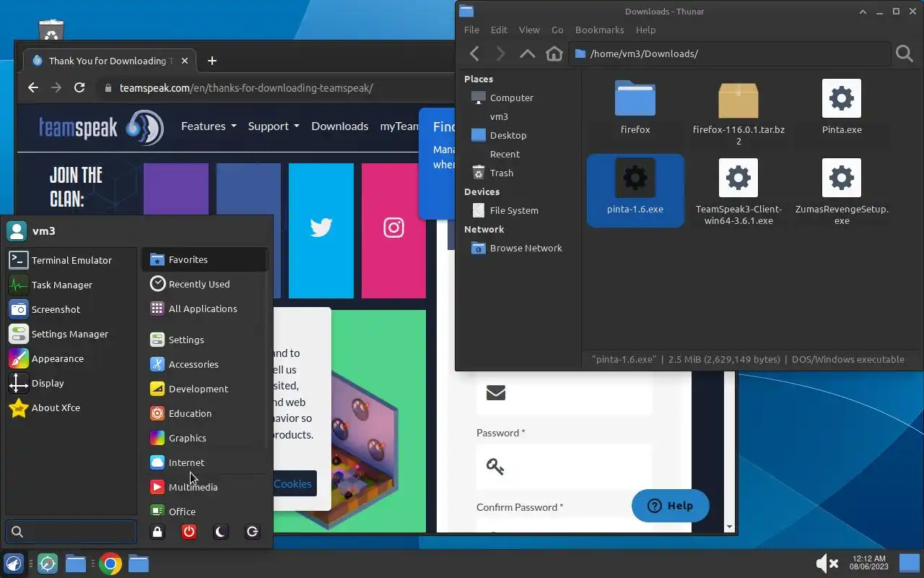Screen dimensions: 924x578
Task: Click the red shutdown button in menu
Action: [189, 532]
